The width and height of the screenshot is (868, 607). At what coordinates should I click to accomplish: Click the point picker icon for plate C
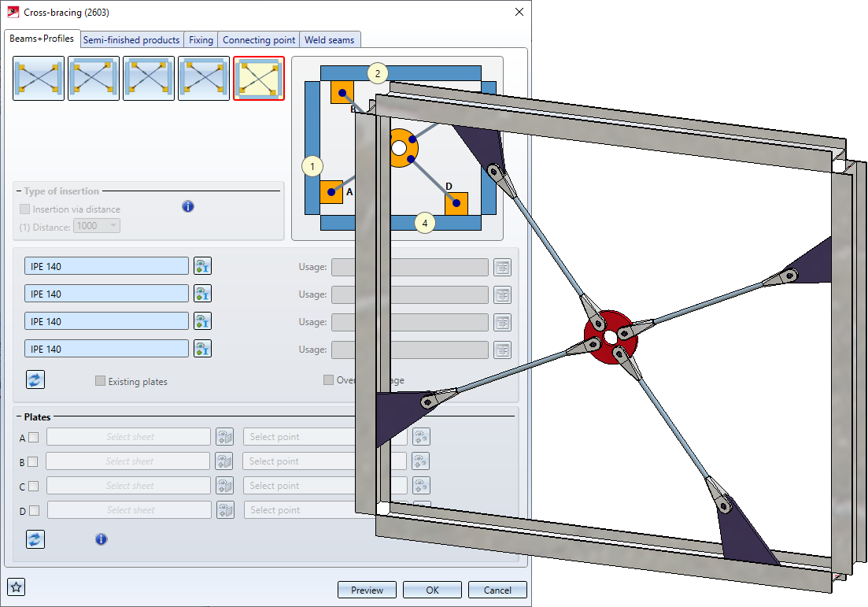(x=421, y=486)
